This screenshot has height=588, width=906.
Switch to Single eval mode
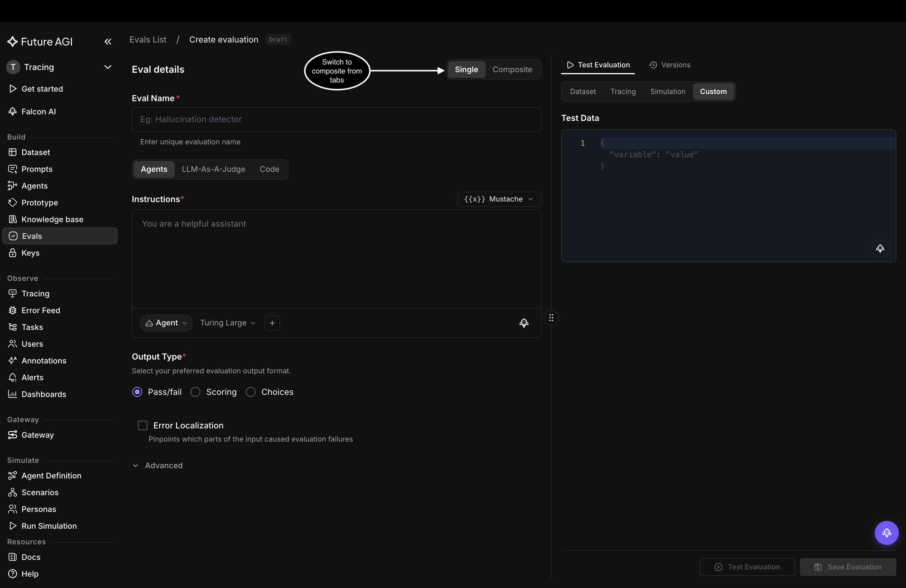click(466, 69)
